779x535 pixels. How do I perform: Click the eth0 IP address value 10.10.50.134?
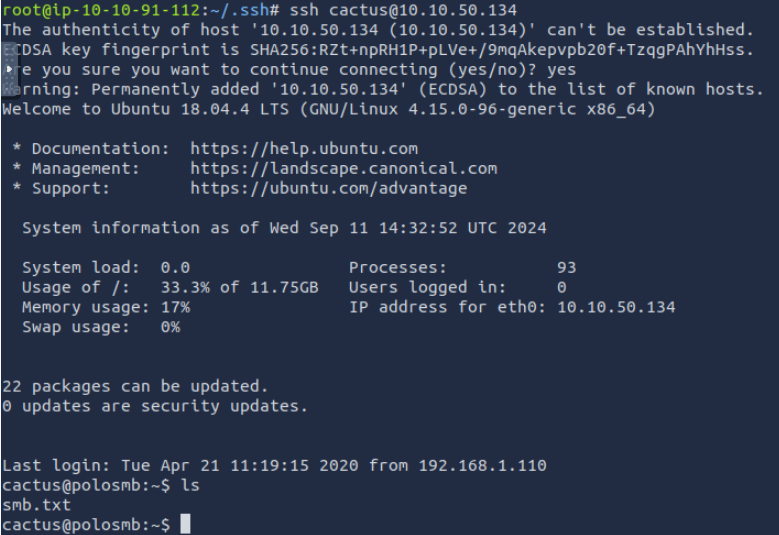click(615, 307)
